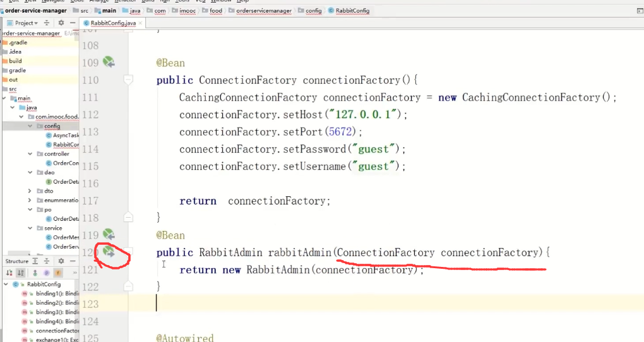Collapse the java folder node
The image size is (644, 342).
click(13, 107)
